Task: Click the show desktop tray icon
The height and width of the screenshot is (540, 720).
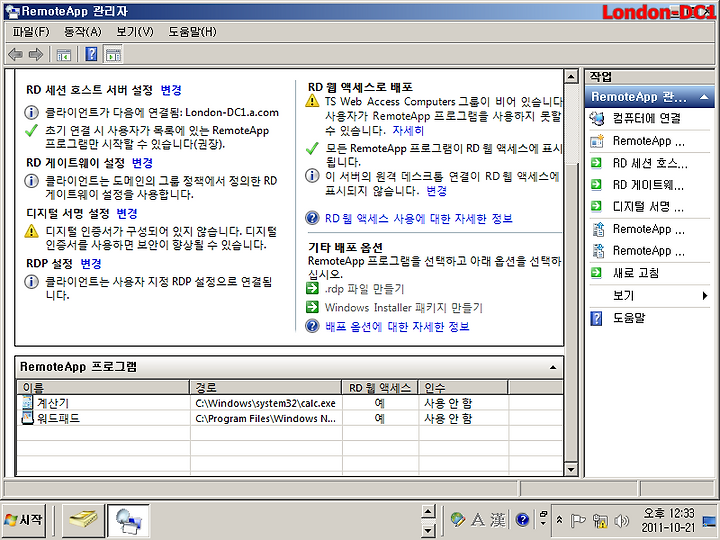Action: click(710, 521)
